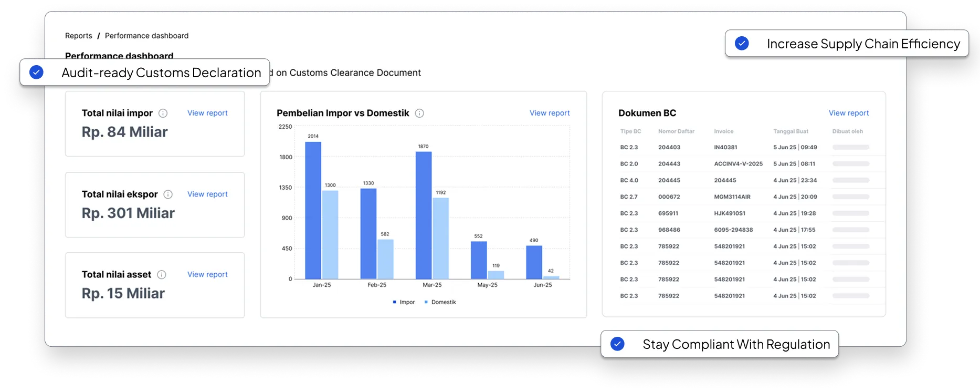
Task: Toggle Domestik series in chart legend
Action: click(x=440, y=302)
